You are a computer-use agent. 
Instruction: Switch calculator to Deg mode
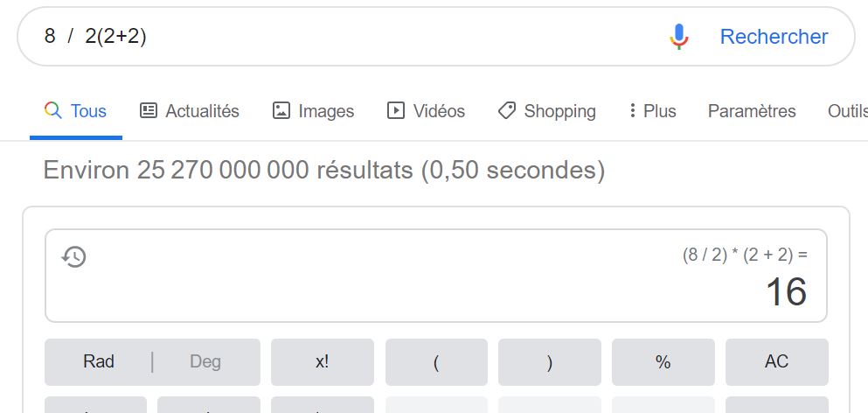tap(205, 361)
